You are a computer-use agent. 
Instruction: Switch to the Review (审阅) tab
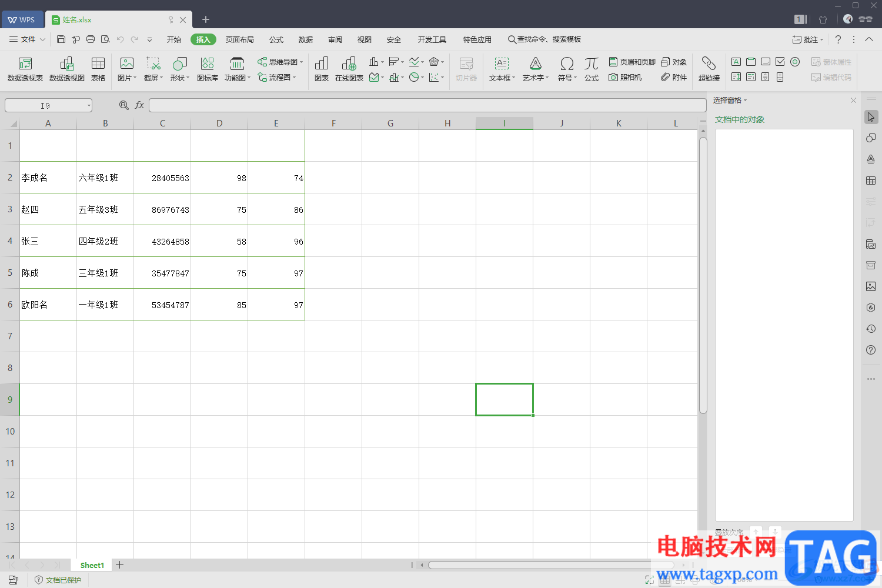coord(335,39)
